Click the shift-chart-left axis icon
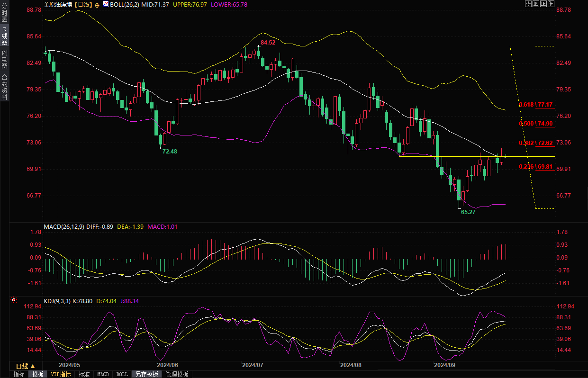This screenshot has width=588, height=378. click(536, 4)
